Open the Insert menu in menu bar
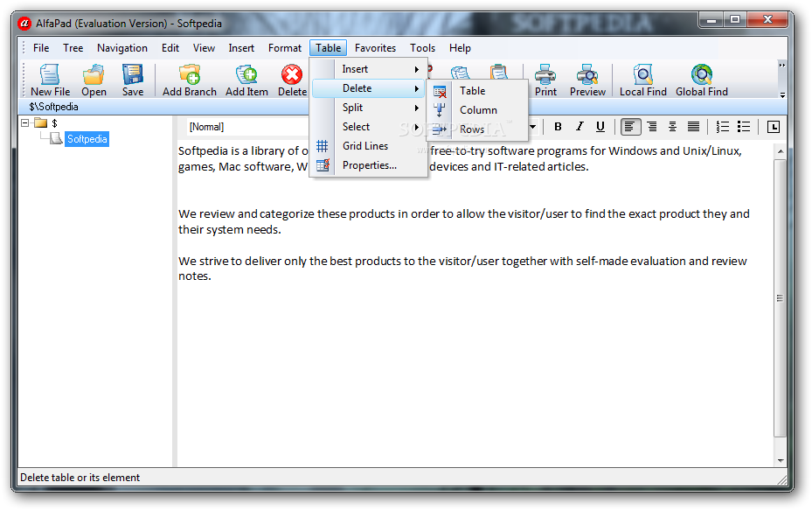 point(241,48)
